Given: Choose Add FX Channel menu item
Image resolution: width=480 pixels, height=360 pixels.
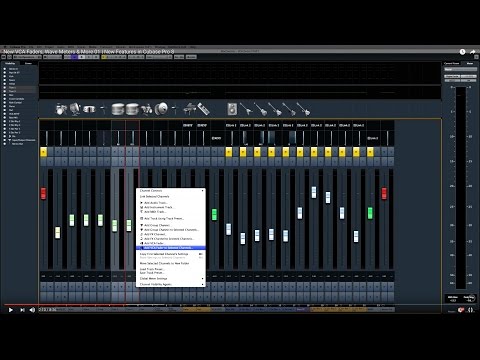Looking at the screenshot, I should (x=171, y=234).
